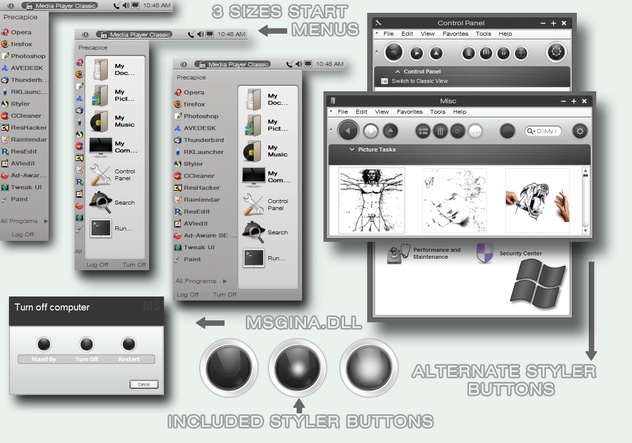Launch Styler from the smallest start menu
Viewport: 632px width, 443px height.
16,104
